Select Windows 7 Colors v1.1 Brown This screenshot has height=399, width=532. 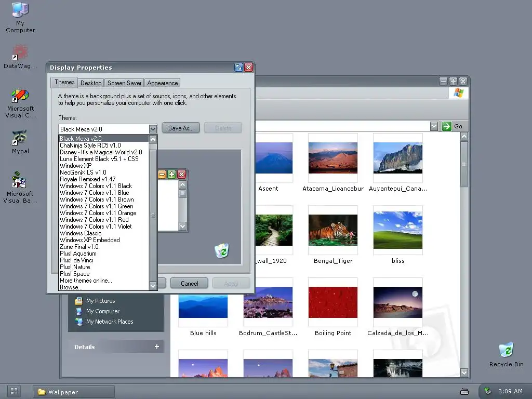click(103, 199)
